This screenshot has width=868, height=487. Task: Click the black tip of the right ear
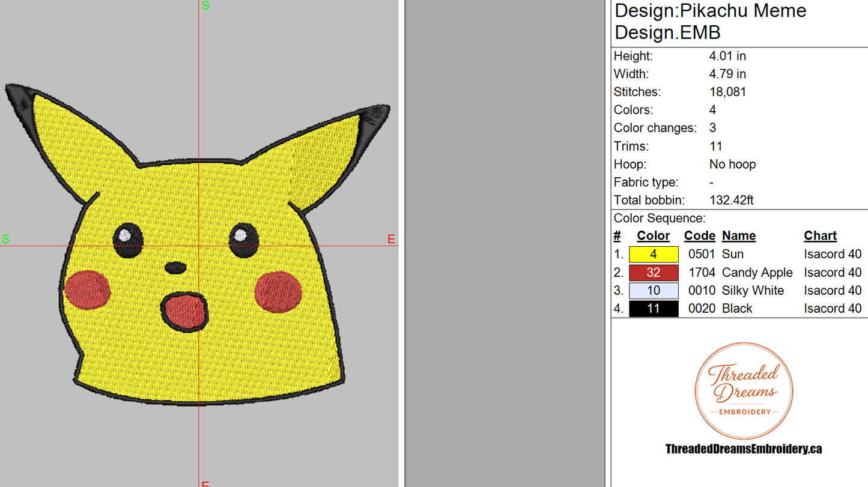pyautogui.click(x=374, y=124)
